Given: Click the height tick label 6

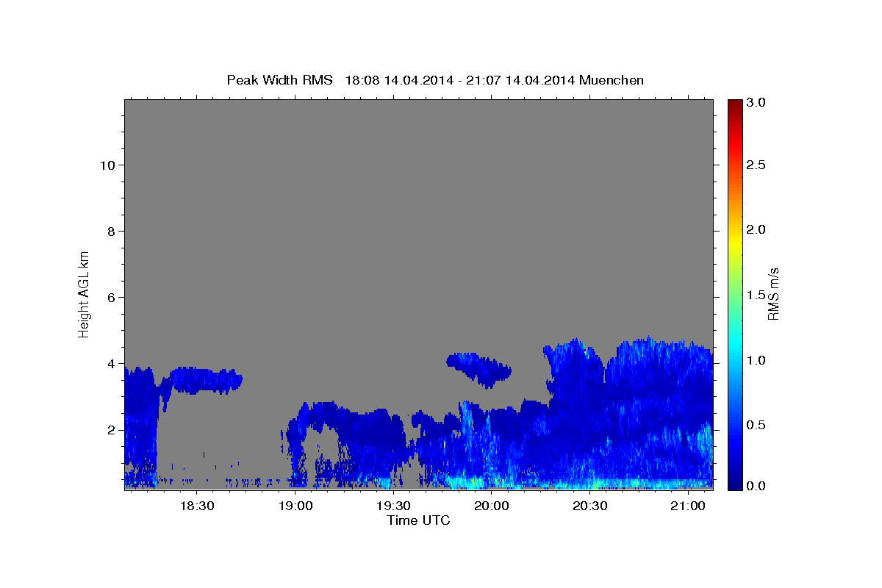Looking at the screenshot, I should pos(110,297).
